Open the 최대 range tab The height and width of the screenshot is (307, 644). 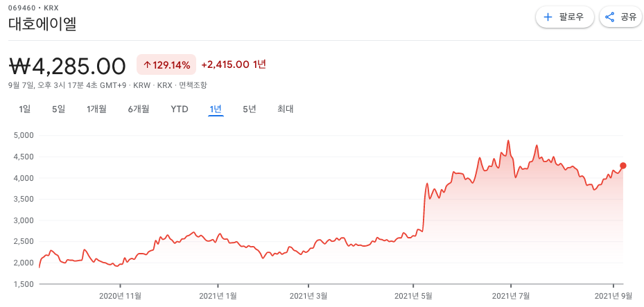(285, 109)
